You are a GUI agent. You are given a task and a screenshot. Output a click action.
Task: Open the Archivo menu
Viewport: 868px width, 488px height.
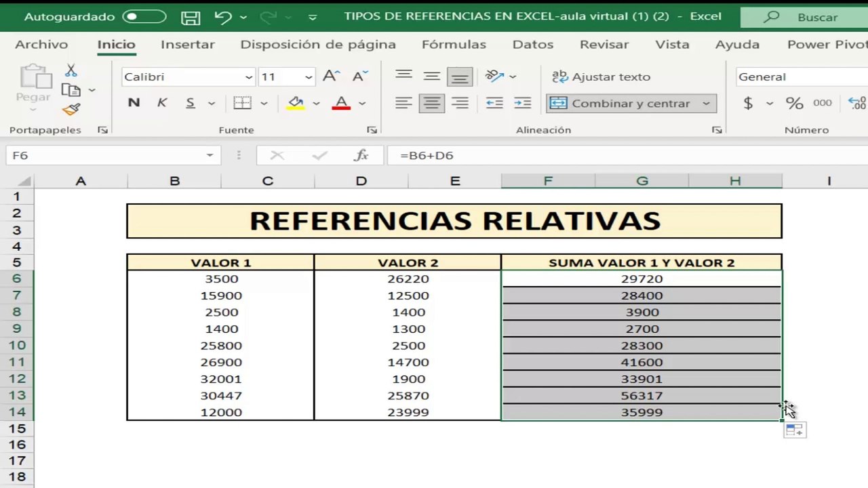point(41,45)
